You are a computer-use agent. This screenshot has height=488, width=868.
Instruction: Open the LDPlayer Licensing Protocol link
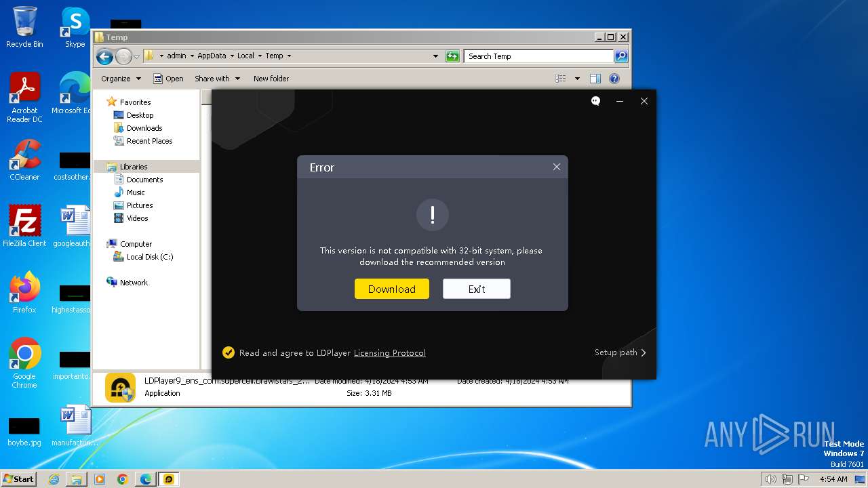click(x=390, y=352)
